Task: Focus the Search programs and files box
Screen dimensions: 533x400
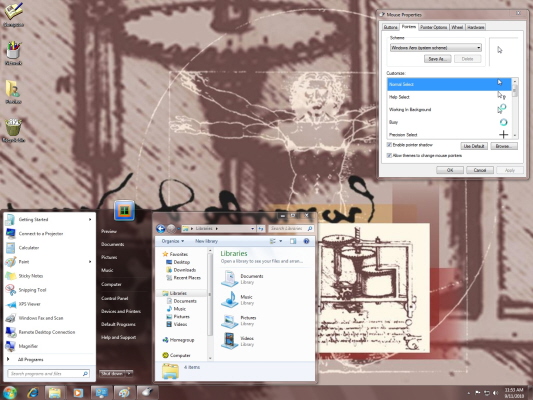Action: [49, 373]
